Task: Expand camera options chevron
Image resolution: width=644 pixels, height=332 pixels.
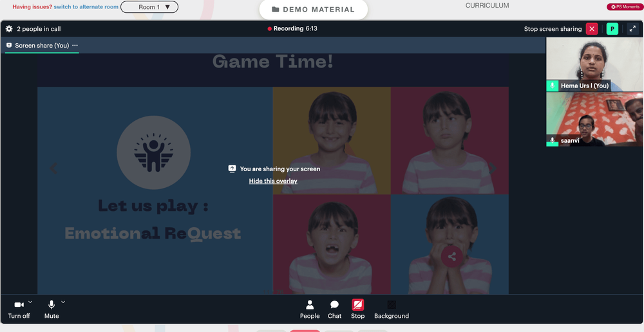Action: pyautogui.click(x=30, y=302)
